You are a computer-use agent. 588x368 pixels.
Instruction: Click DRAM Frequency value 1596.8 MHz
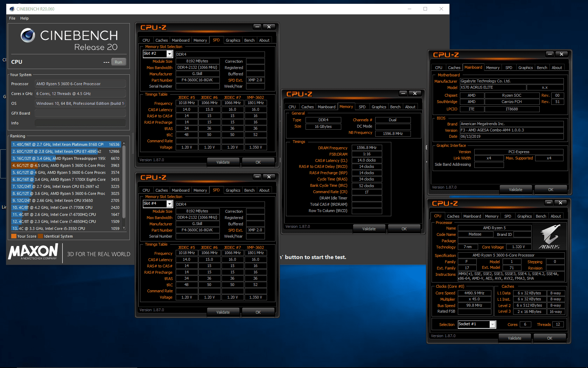(x=366, y=148)
